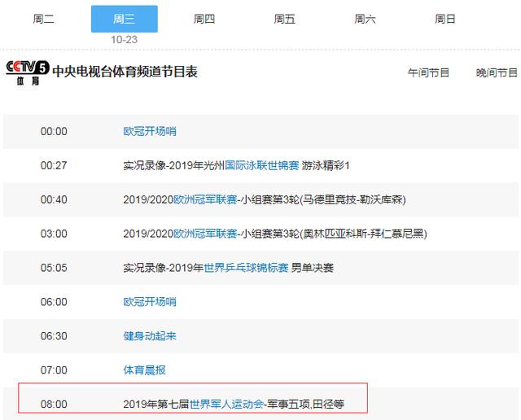Screen dimensions: 521x420
Task: Click text 男单决赛
Action: coord(313,268)
